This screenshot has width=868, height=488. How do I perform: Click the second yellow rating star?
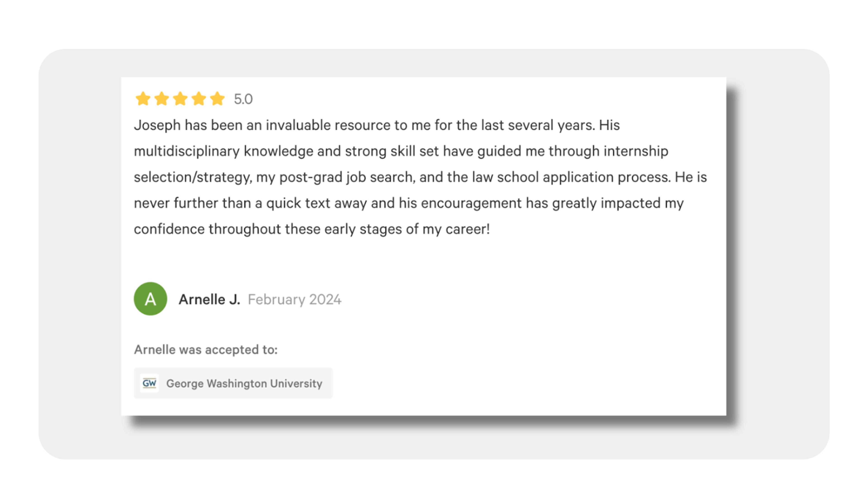click(162, 99)
